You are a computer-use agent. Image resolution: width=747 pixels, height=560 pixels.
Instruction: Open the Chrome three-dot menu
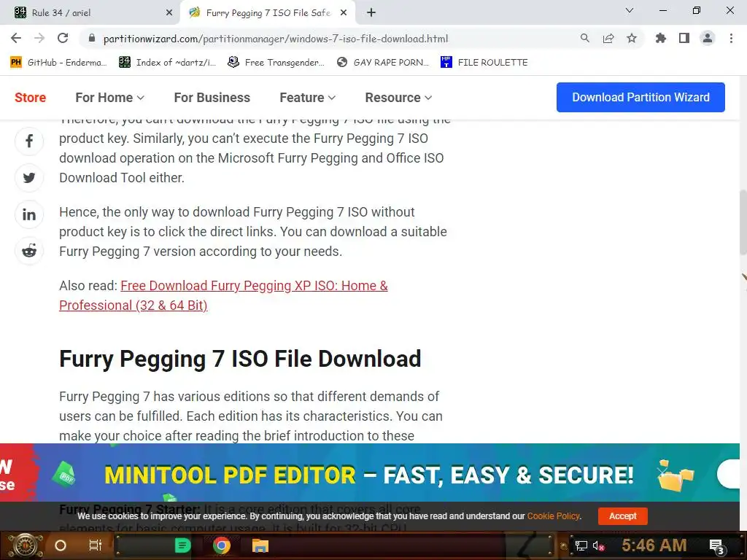tap(731, 38)
